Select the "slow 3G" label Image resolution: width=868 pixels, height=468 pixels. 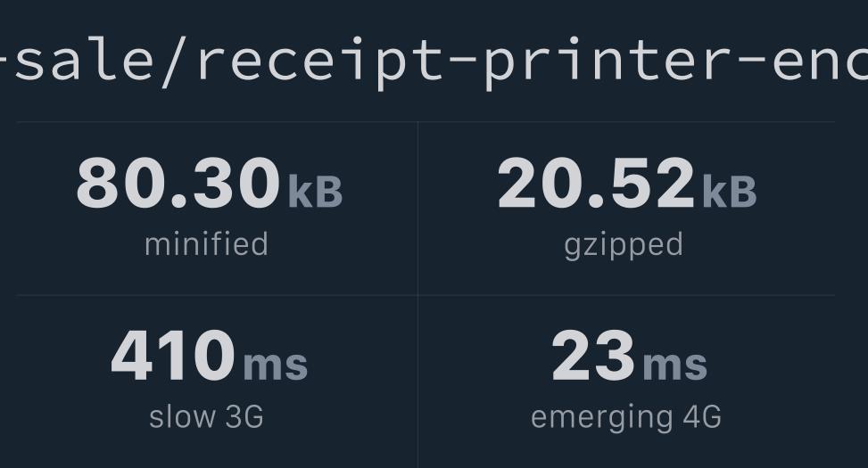[206, 416]
